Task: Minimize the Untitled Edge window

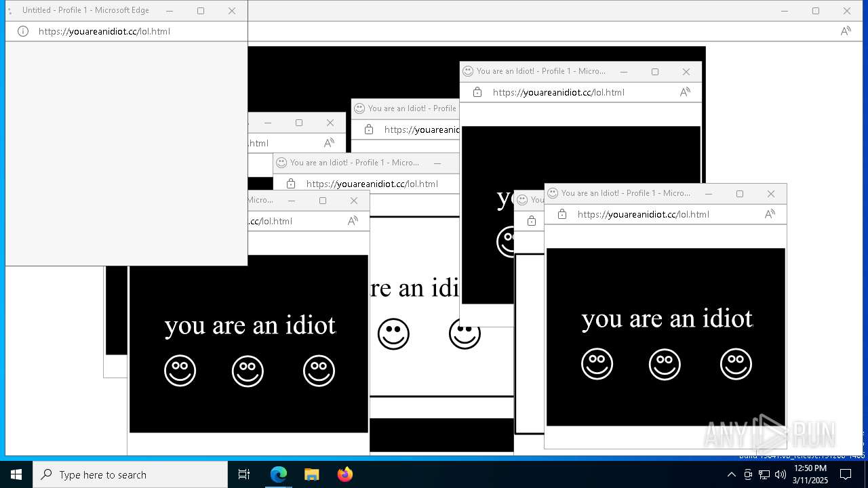Action: [170, 11]
